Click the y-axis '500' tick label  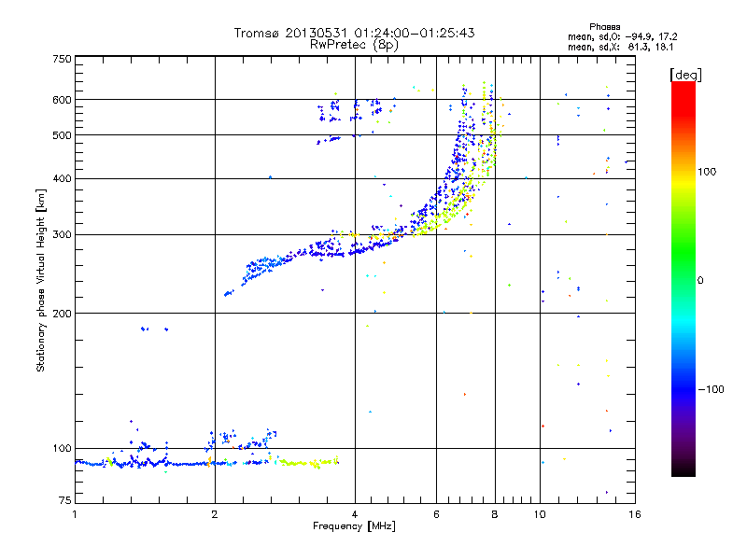pyautogui.click(x=62, y=135)
